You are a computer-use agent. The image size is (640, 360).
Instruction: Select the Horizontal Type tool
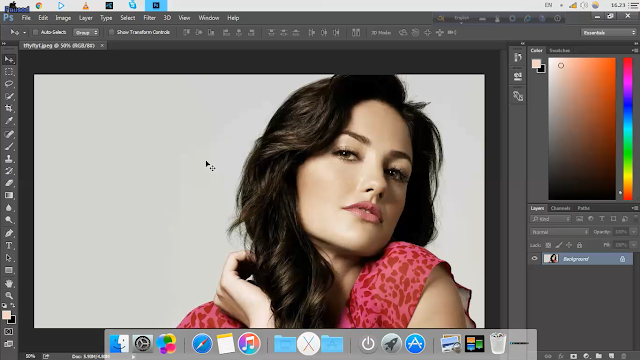pos(9,245)
